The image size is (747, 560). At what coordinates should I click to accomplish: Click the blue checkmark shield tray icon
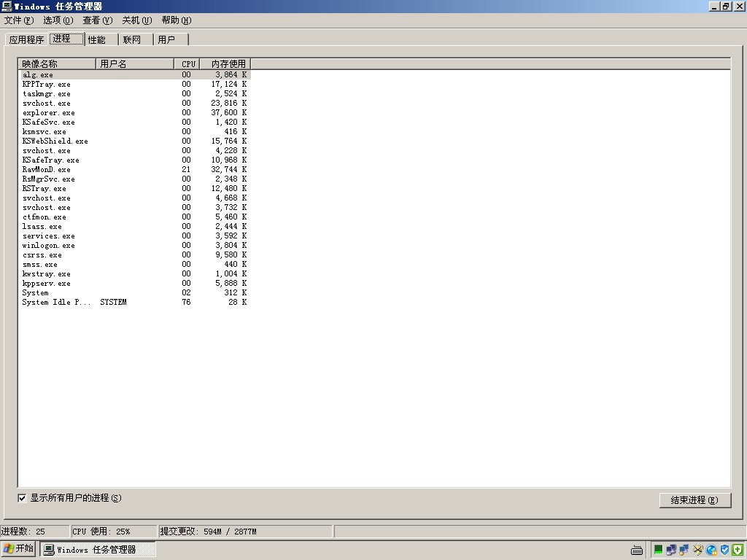(724, 550)
